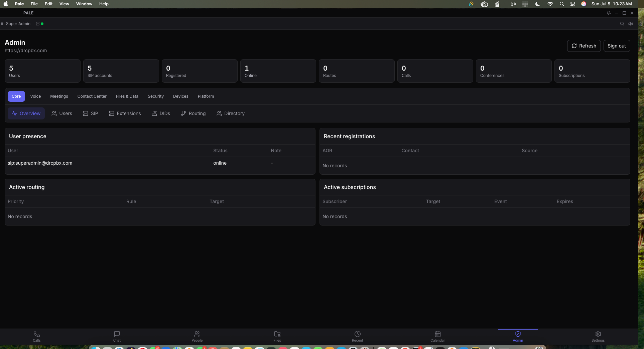644x349 pixels.
Task: Open the Calendar section in bottom navigation
Action: coord(438,336)
